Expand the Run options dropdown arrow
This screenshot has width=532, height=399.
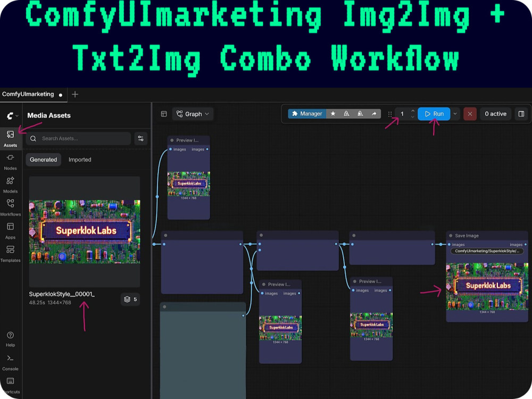(455, 114)
